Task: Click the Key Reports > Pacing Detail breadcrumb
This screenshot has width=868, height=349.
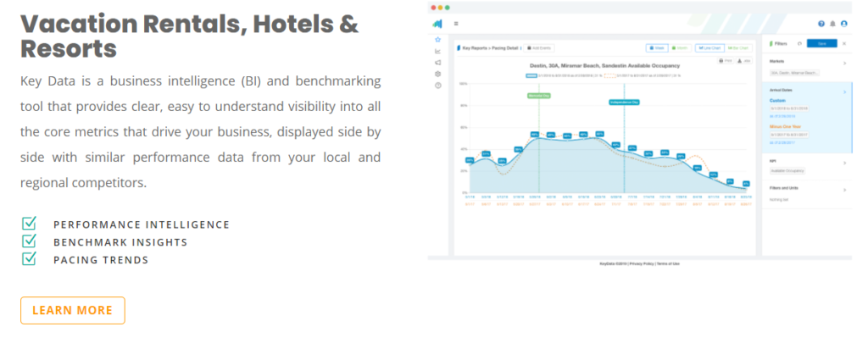Action: tap(490, 48)
